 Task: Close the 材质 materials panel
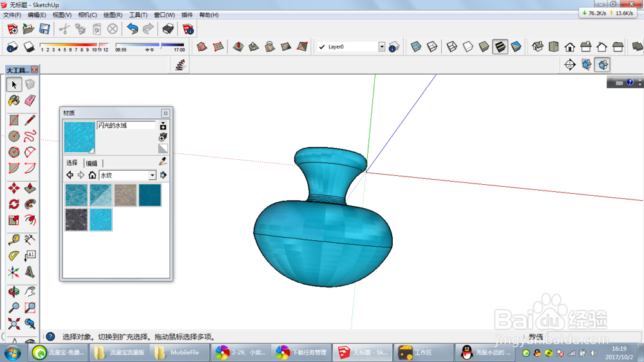[x=166, y=113]
